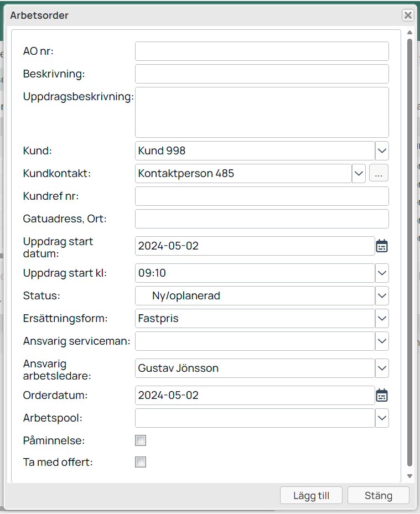Viewport: 420px width, 514px height.
Task: Click the Gustav Jönsson value
Action: click(255, 368)
